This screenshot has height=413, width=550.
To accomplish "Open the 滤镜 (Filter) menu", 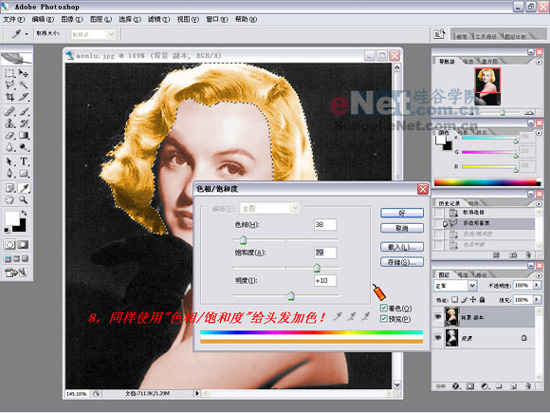I will (x=159, y=19).
